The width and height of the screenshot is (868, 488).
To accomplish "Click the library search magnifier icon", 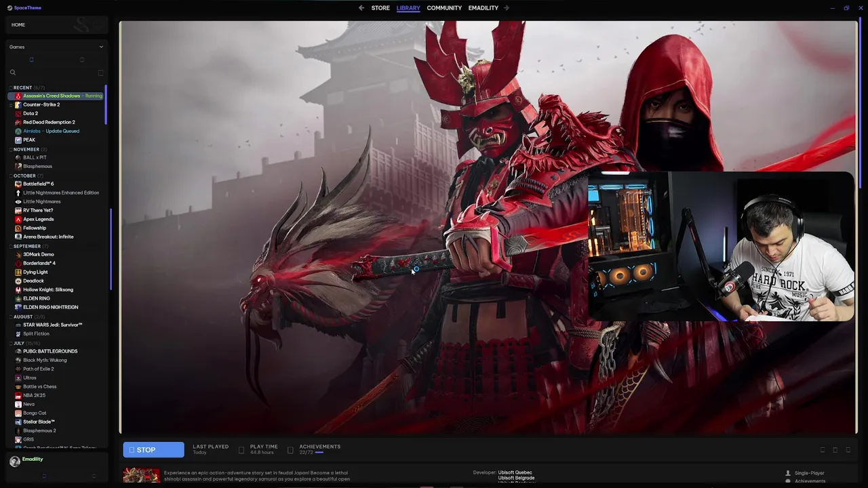I will click(12, 73).
